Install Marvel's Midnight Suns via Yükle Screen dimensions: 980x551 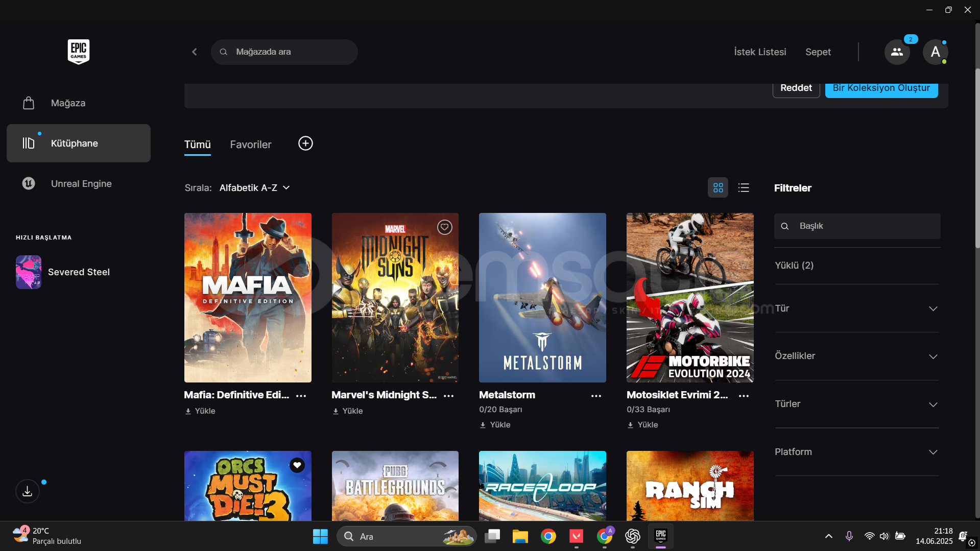(x=348, y=411)
